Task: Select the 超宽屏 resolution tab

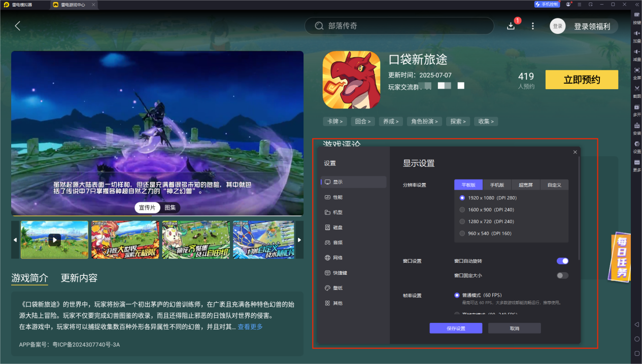Action: (x=526, y=185)
